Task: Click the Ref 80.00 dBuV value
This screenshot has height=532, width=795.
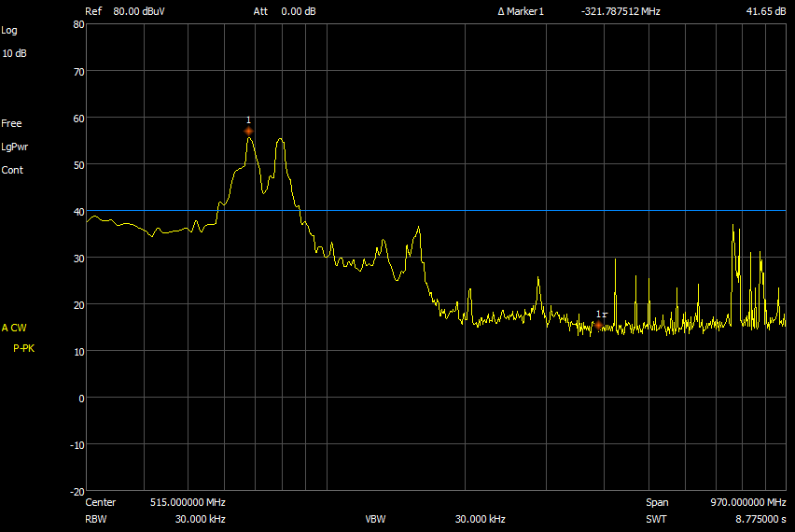Action: tap(139, 11)
